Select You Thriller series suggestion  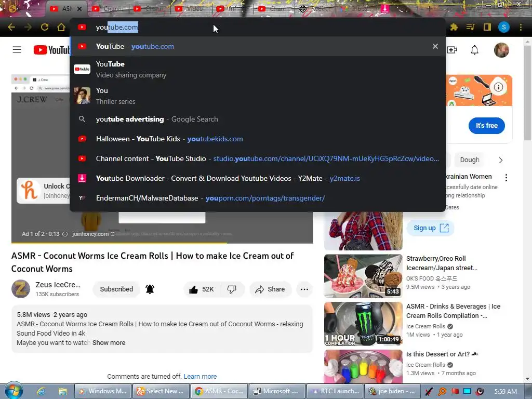(x=258, y=96)
